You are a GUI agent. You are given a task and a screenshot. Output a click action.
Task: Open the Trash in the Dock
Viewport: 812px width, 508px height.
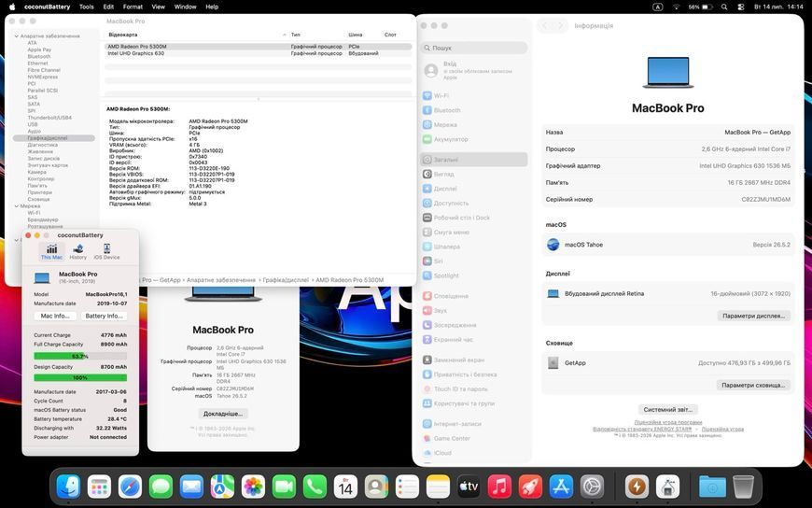click(x=744, y=487)
